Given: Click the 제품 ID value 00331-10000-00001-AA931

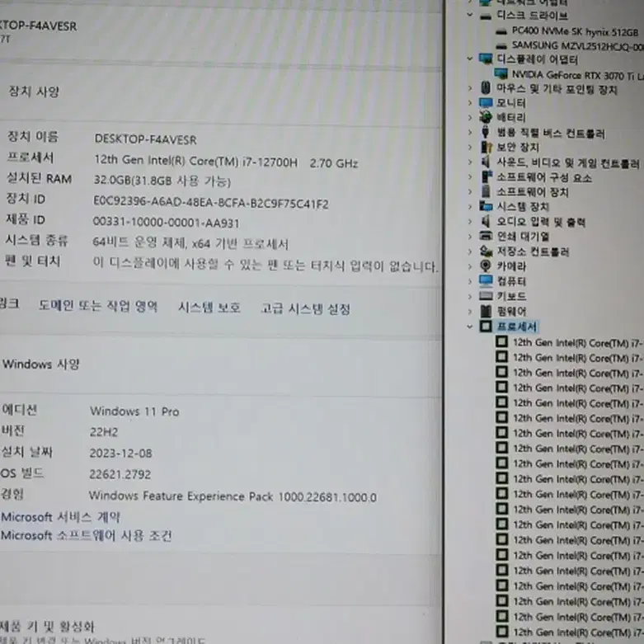Looking at the screenshot, I should pyautogui.click(x=166, y=223).
